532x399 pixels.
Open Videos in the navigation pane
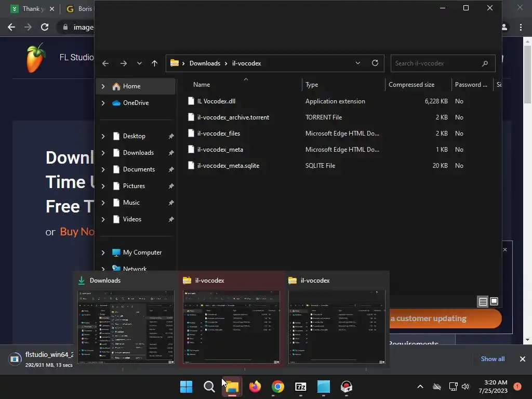(132, 219)
